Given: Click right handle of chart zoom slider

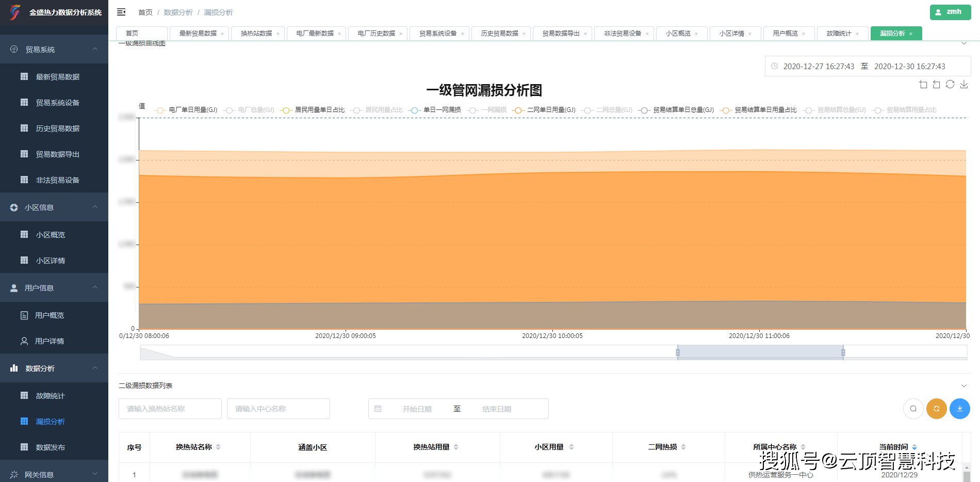Looking at the screenshot, I should [x=843, y=352].
